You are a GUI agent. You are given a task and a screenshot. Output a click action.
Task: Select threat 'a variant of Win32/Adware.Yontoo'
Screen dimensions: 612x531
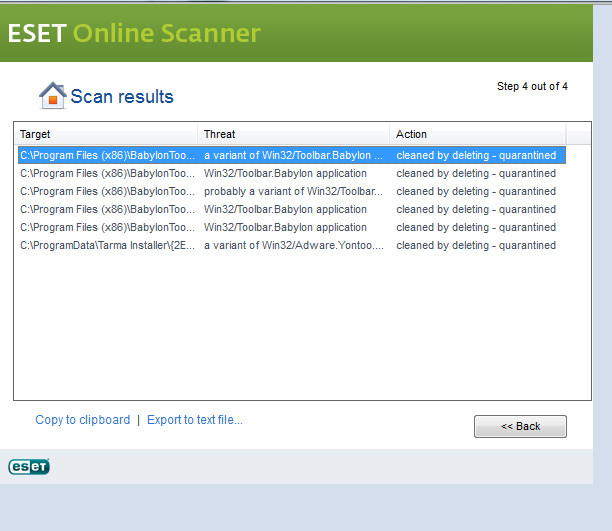[294, 246]
